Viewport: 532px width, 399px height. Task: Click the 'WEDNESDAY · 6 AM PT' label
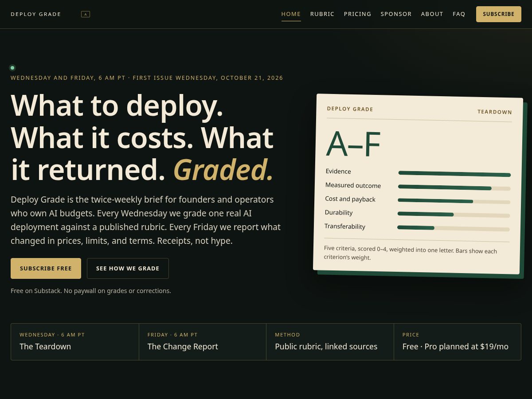tap(52, 335)
